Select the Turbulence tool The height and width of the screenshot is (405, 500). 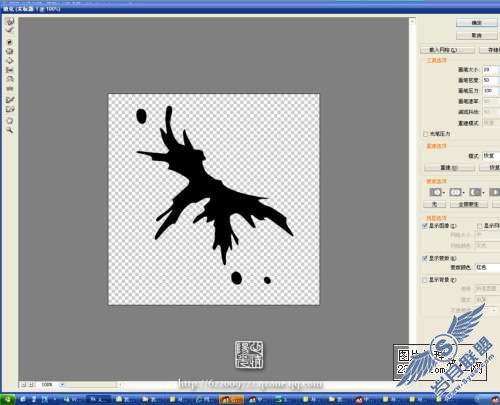10,89
